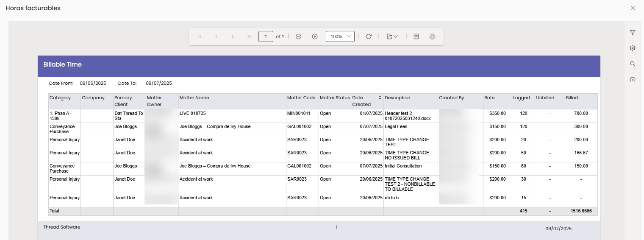Select matter name LIVE 010725
Screen dimensions: 644x240
[x=192, y=114]
